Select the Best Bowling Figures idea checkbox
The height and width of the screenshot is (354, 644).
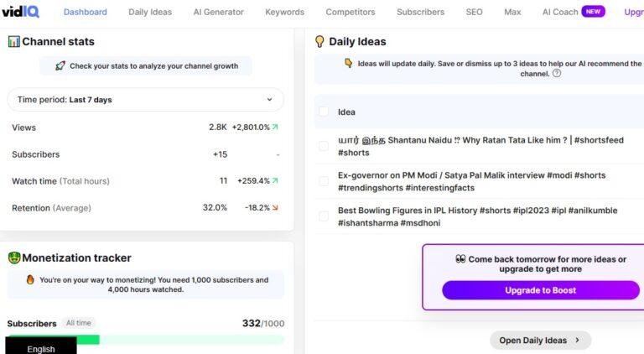click(324, 216)
